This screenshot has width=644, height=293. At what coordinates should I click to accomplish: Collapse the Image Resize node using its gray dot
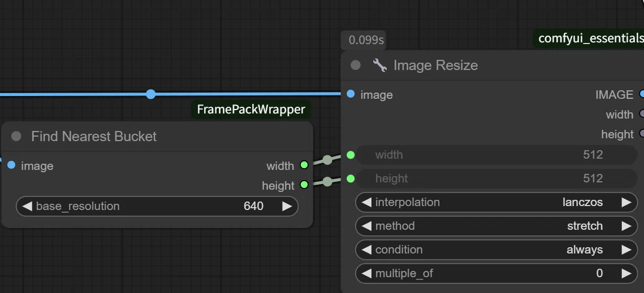[356, 65]
